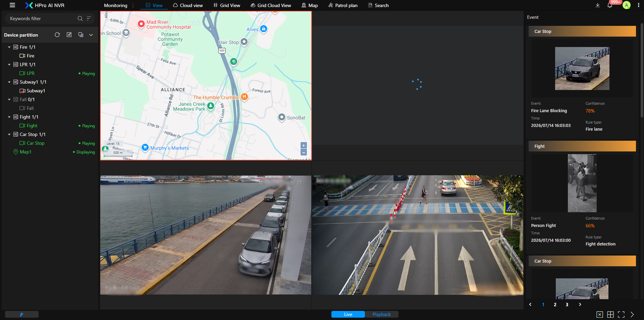
Task: Go to event page 1
Action: [x=543, y=305]
